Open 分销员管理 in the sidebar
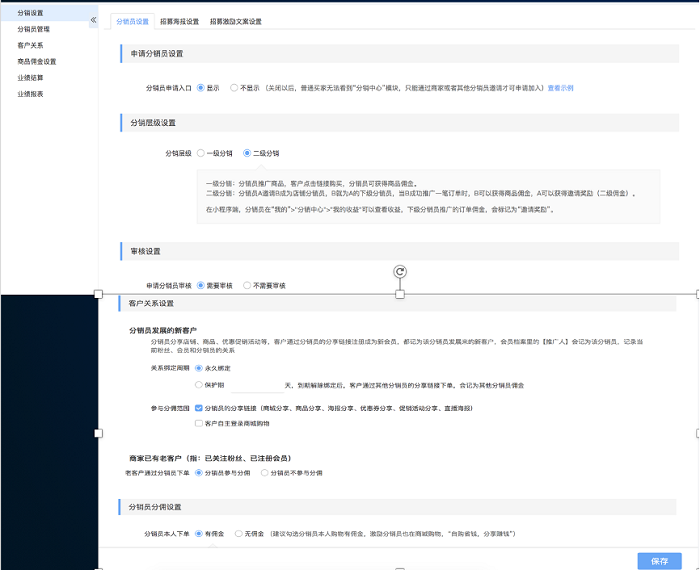Viewport: 700px width, 570px height. coord(33,29)
